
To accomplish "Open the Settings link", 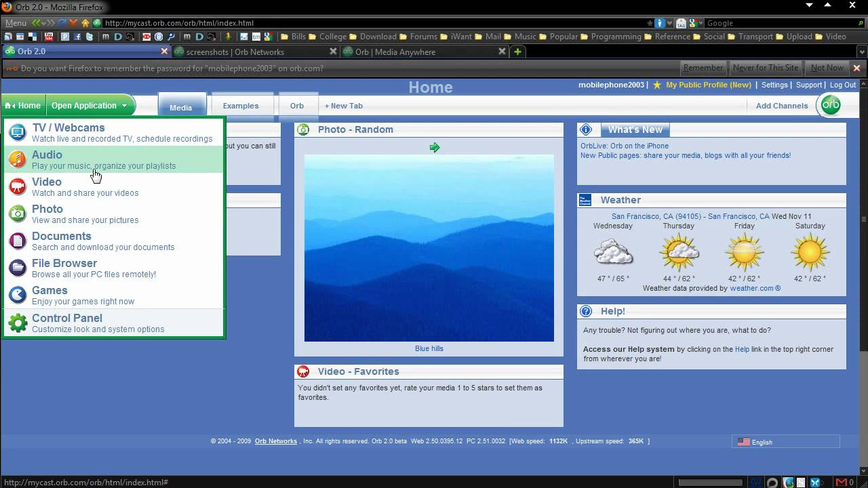I will (x=774, y=85).
